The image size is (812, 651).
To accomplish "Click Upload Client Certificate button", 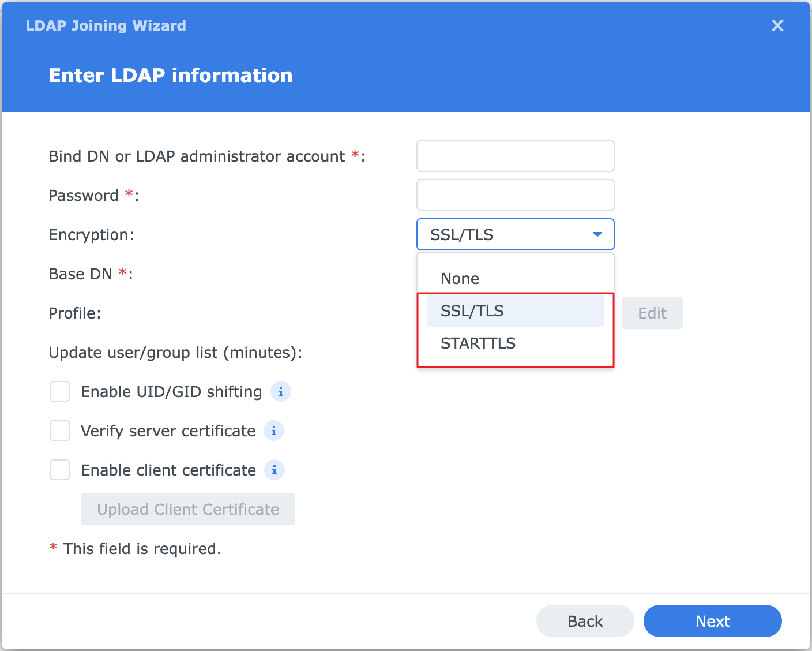I will 188,509.
